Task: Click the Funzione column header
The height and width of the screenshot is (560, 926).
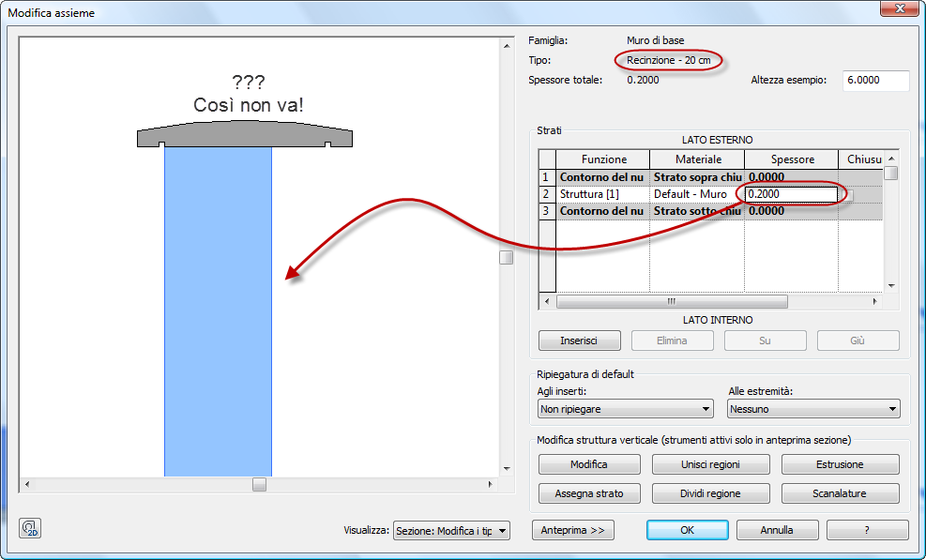Action: 603,159
